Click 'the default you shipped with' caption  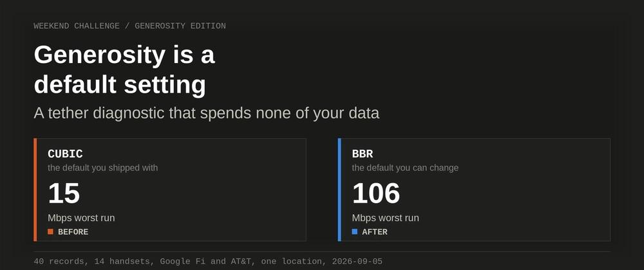(102, 168)
